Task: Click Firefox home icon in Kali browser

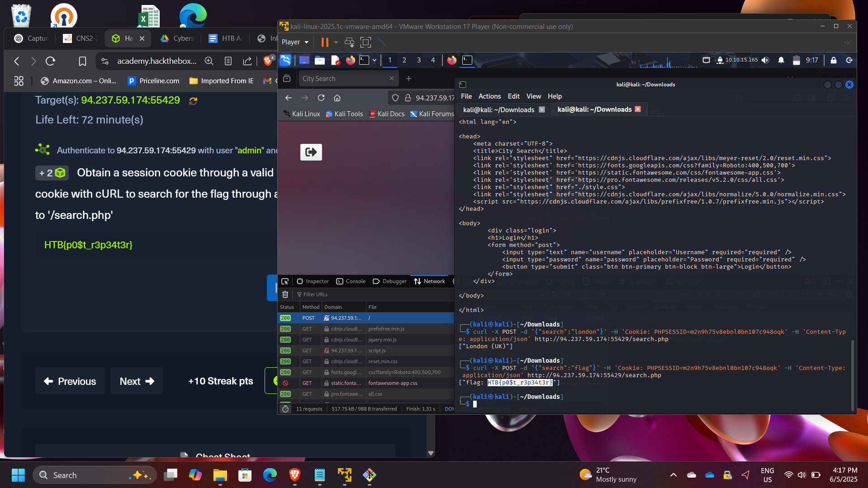Action: click(337, 98)
